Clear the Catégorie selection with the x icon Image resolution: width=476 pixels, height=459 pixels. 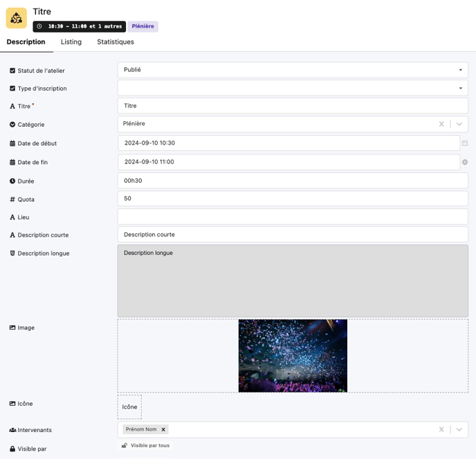pyautogui.click(x=441, y=124)
